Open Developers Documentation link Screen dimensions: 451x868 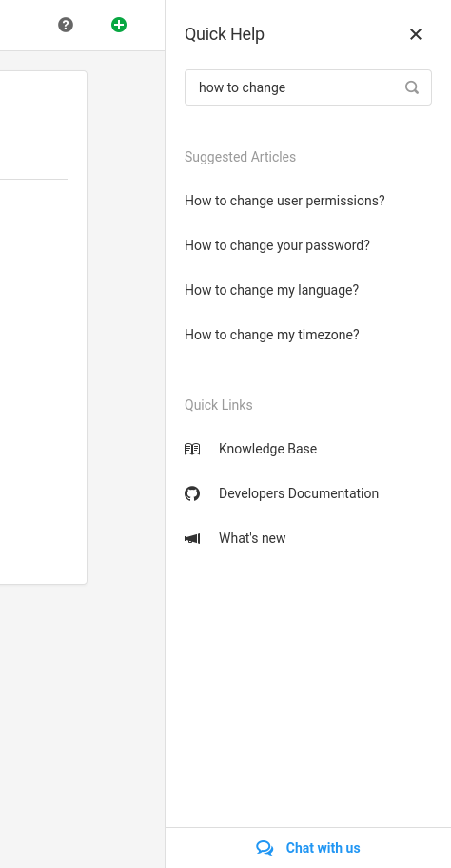pos(299,493)
